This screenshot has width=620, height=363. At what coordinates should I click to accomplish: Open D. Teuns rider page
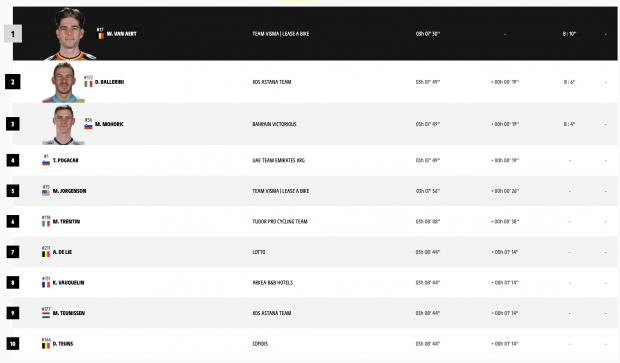(x=63, y=344)
